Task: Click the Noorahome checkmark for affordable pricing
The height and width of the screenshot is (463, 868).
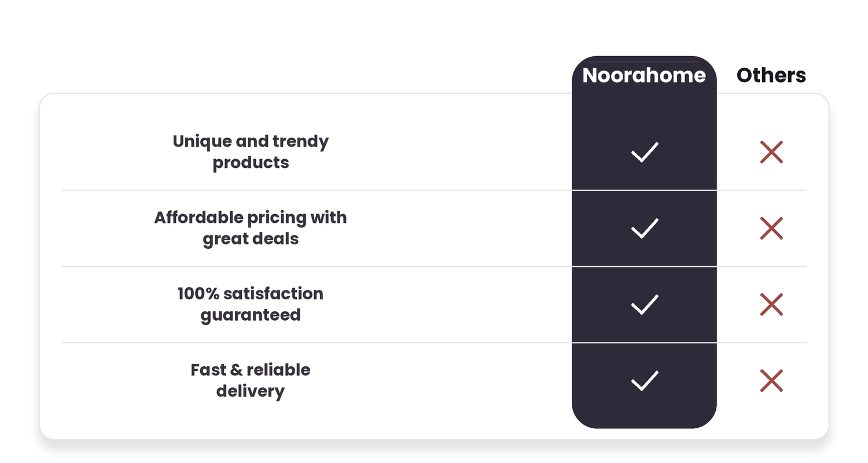Action: (644, 228)
